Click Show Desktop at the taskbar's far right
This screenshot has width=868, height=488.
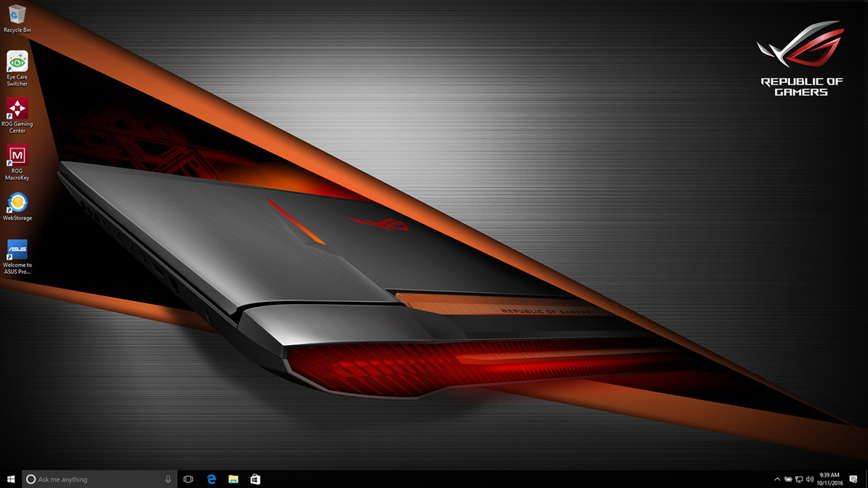pyautogui.click(x=867, y=479)
